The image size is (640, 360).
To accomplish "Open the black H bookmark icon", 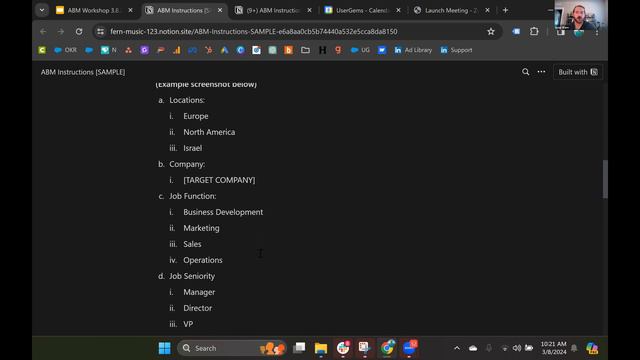I will [x=322, y=50].
